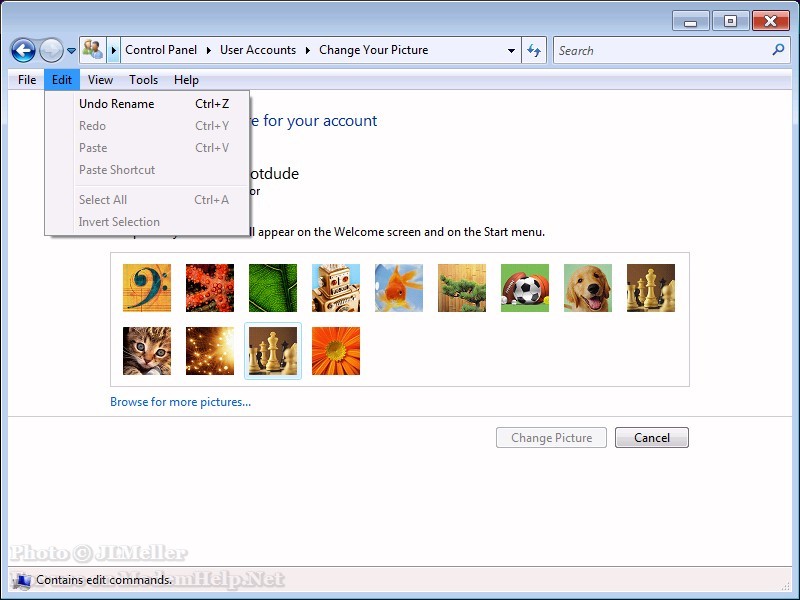800x600 pixels.
Task: Open Browse for more pictures link
Action: (x=181, y=402)
